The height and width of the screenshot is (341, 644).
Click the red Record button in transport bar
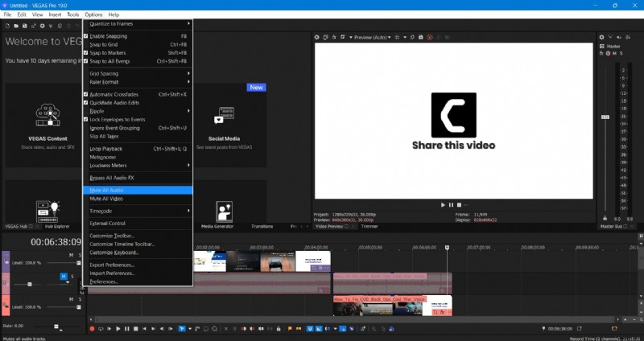(92, 329)
